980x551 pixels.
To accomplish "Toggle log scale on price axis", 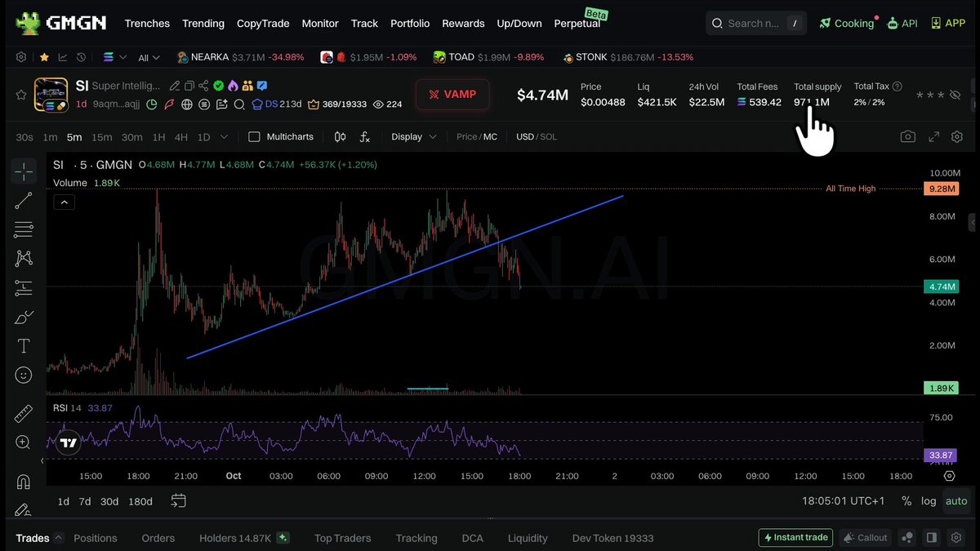I will click(x=929, y=501).
